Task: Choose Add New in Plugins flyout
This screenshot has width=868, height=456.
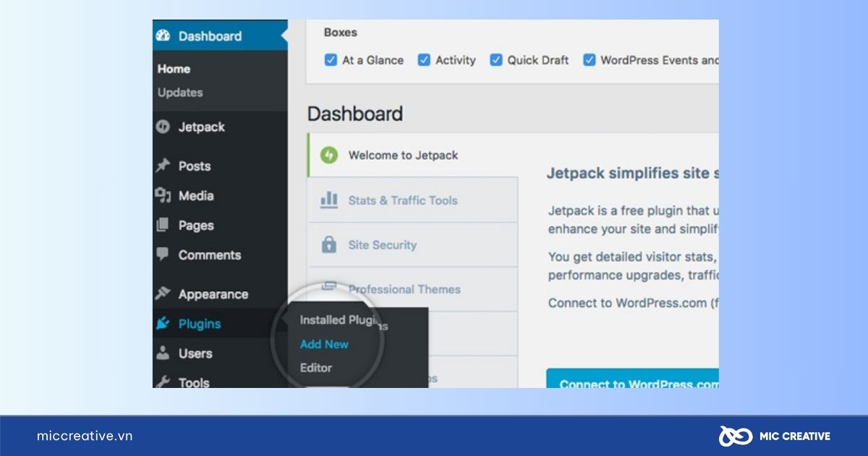Action: click(324, 344)
